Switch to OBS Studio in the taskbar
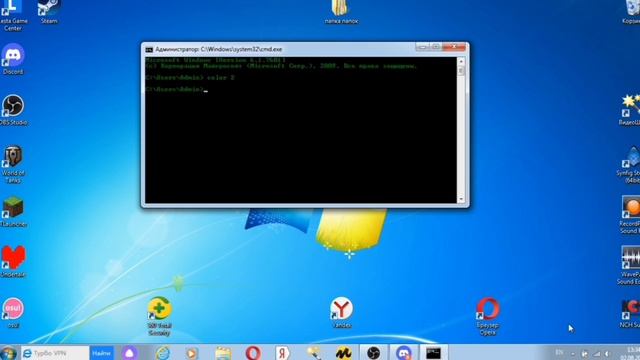The image size is (640, 360). click(373, 353)
